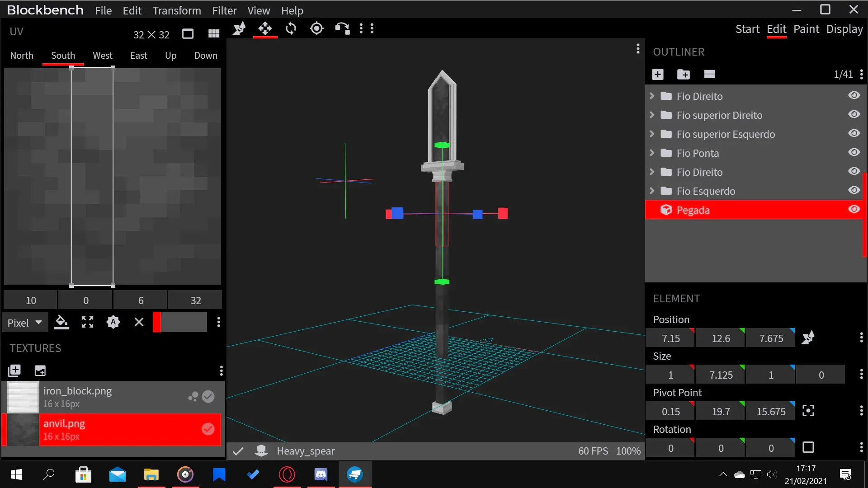Open viewport options menu dots
The image size is (868, 488).
(x=638, y=49)
